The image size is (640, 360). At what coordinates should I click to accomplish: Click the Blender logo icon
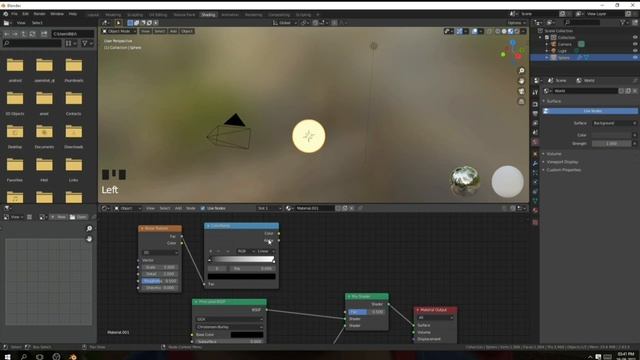(5, 14)
